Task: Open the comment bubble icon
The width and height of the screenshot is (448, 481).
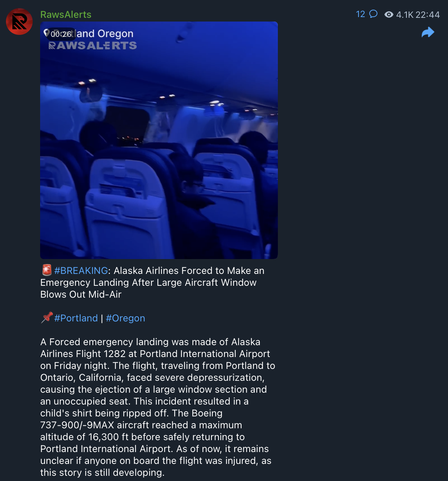Action: coord(373,14)
